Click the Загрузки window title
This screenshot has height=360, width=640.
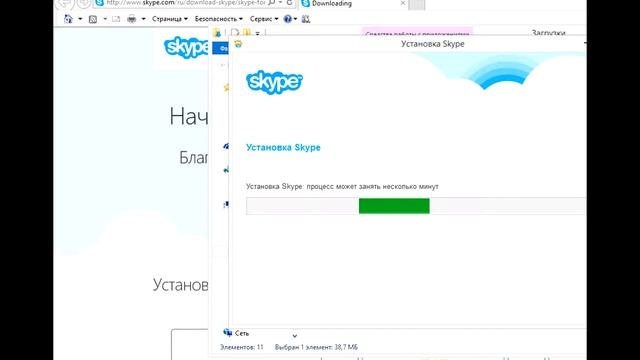[549, 33]
